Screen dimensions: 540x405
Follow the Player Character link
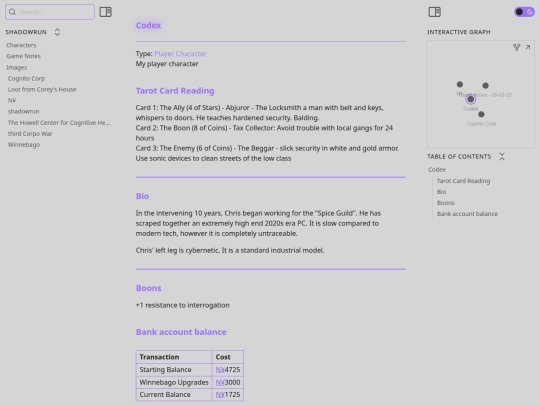click(x=180, y=54)
